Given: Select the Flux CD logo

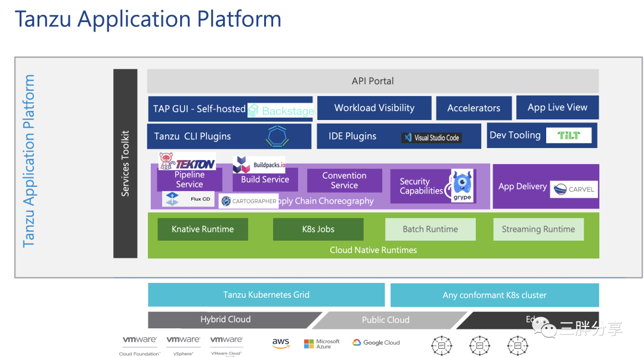Looking at the screenshot, I should point(188,199).
